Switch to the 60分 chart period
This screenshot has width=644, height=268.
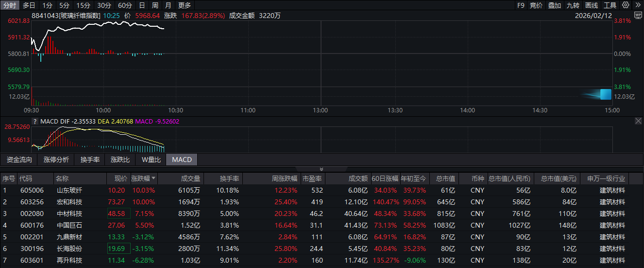click(125, 5)
